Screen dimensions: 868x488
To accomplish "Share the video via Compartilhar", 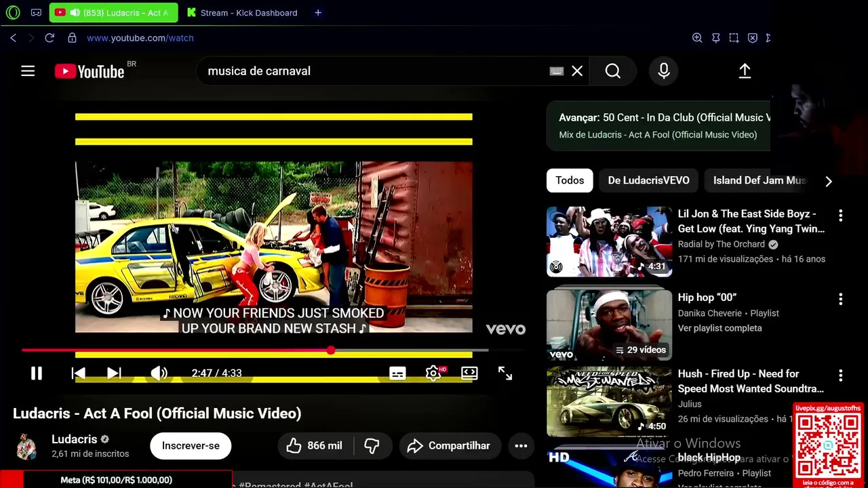I will [449, 445].
